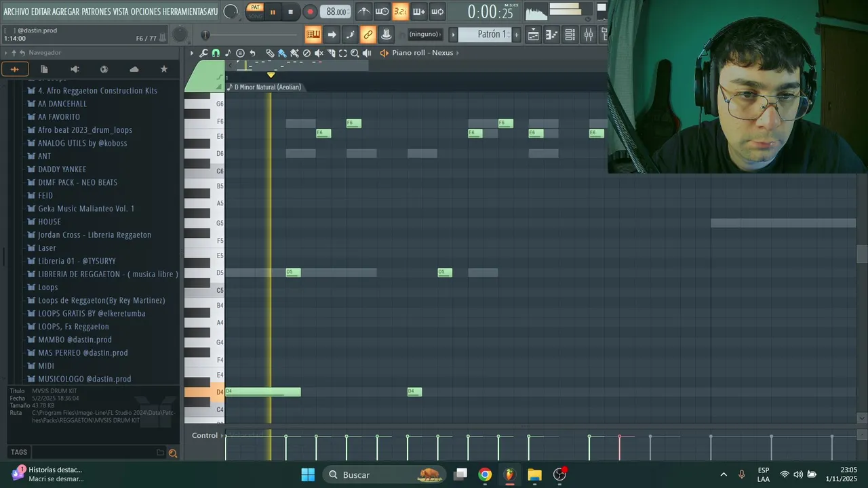Open the snap magnet options
Screen dimensions: 868x488
coord(216,53)
